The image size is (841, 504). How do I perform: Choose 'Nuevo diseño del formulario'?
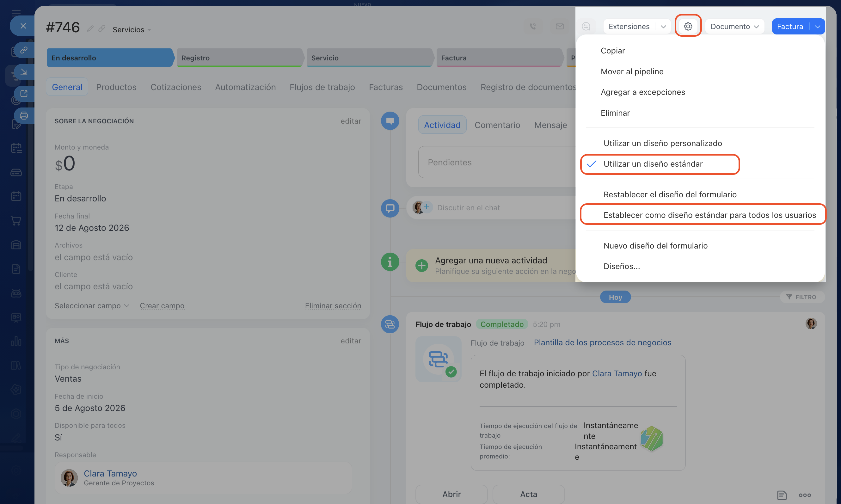655,246
